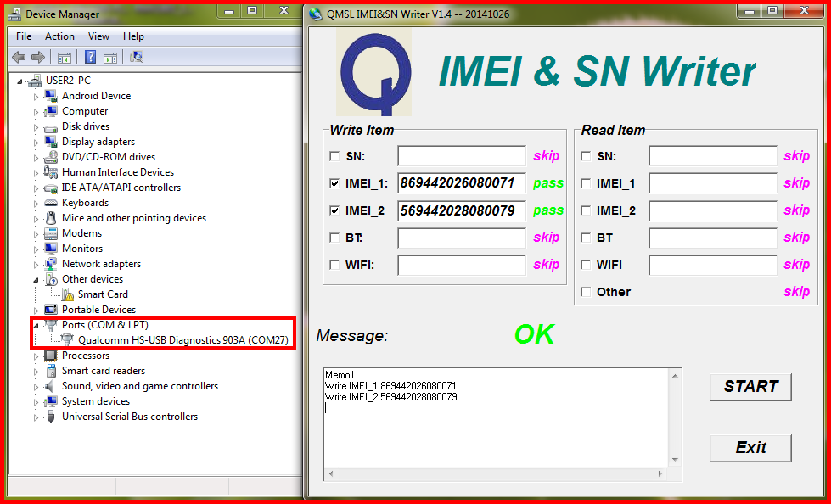
Task: Click the Network adapters icon
Action: (51, 264)
